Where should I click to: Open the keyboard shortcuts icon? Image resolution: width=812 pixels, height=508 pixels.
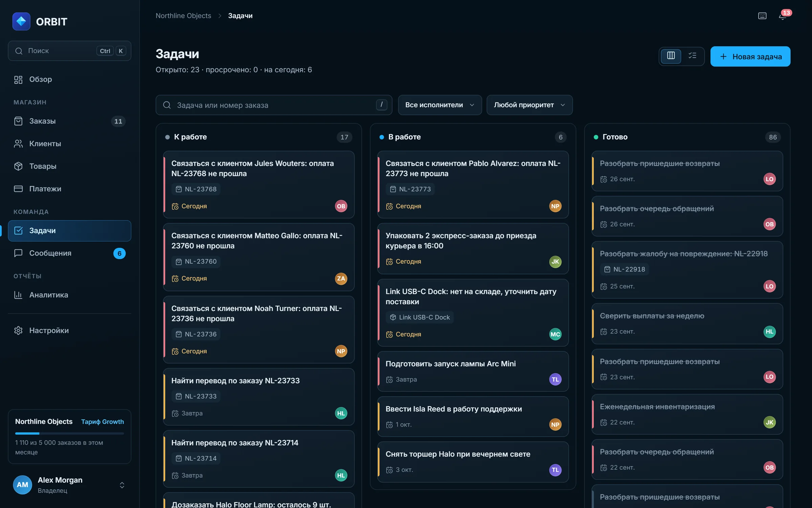pyautogui.click(x=762, y=16)
